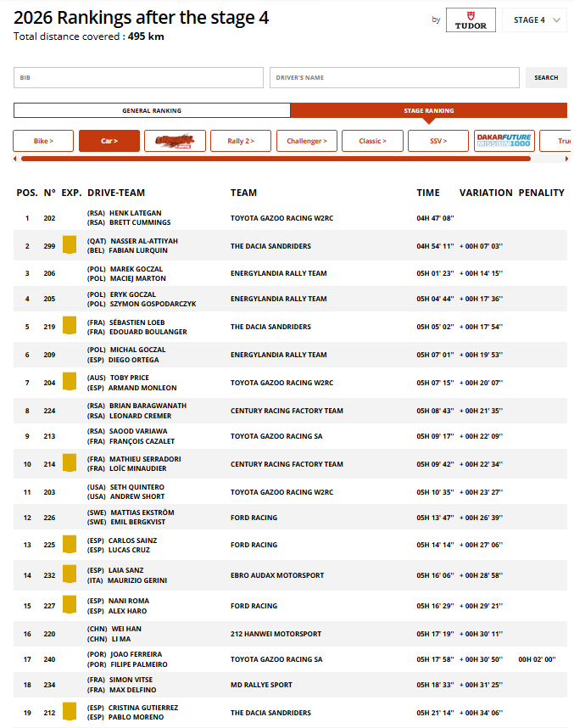Image resolution: width=574 pixels, height=728 pixels.
Task: Select the partially visible Truck category
Action: point(557,141)
